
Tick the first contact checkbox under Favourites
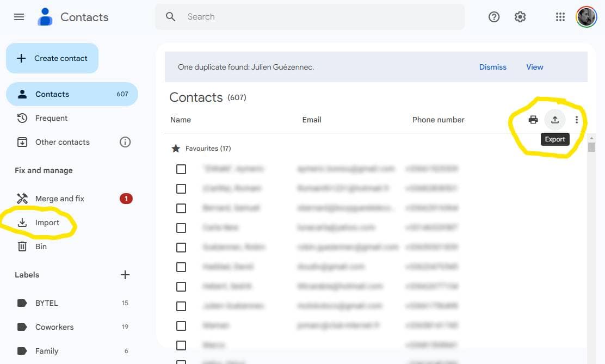pyautogui.click(x=181, y=169)
